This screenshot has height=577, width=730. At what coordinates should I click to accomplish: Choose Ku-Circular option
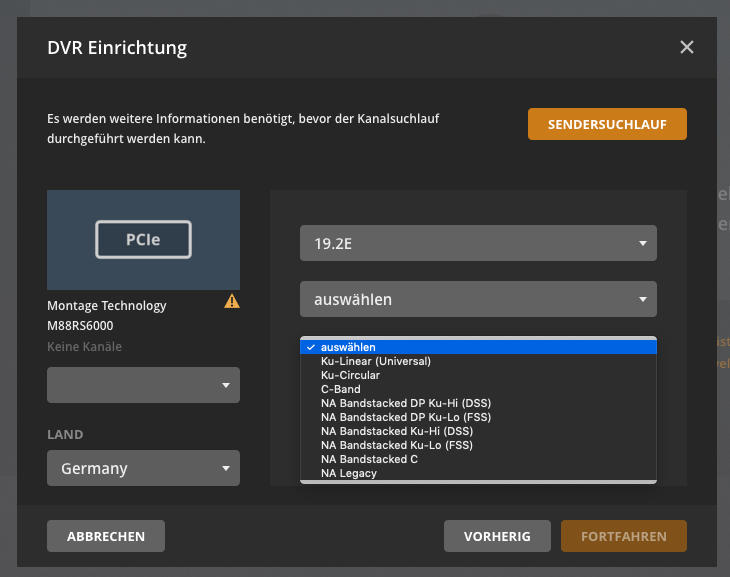[x=478, y=375]
